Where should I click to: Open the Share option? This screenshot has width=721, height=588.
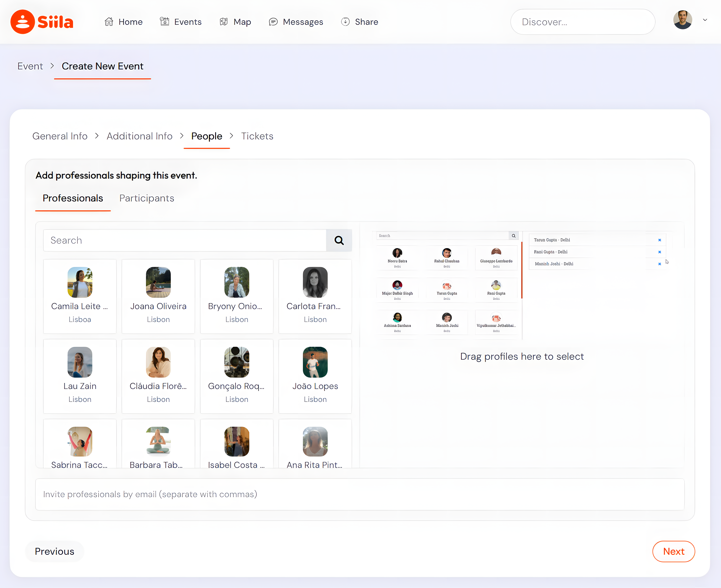360,22
